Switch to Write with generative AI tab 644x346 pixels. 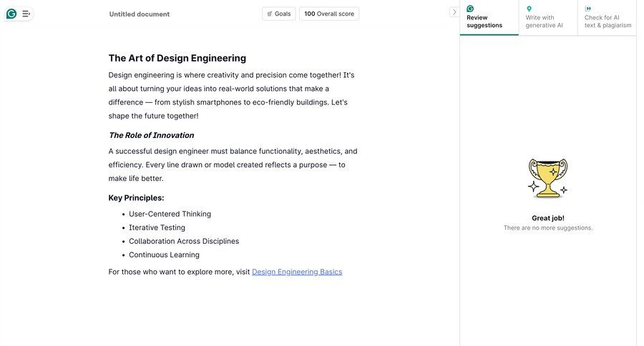(x=548, y=18)
